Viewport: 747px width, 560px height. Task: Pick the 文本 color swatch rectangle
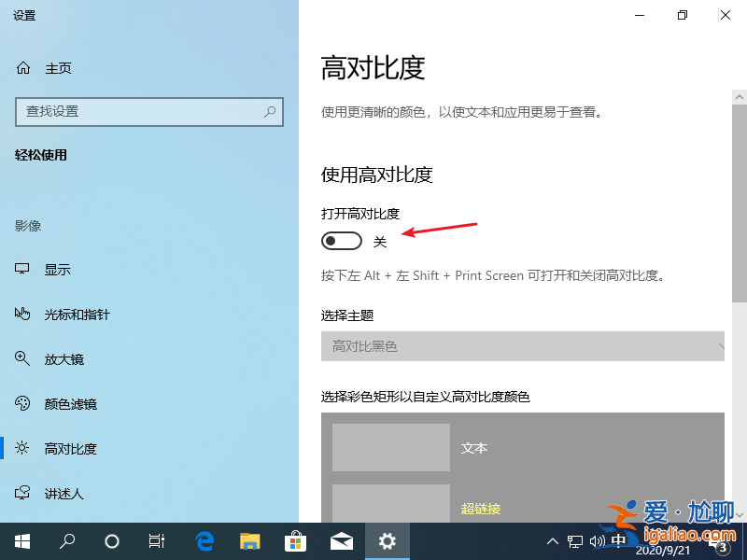coord(389,448)
